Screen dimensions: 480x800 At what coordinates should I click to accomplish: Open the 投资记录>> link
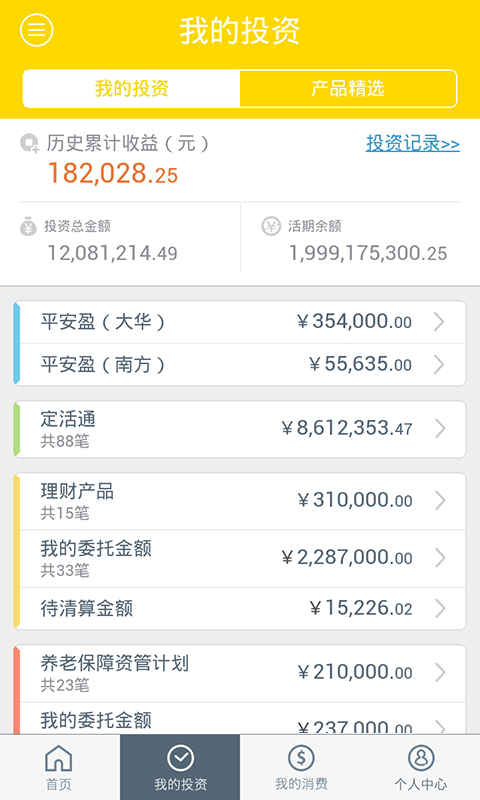tap(413, 143)
